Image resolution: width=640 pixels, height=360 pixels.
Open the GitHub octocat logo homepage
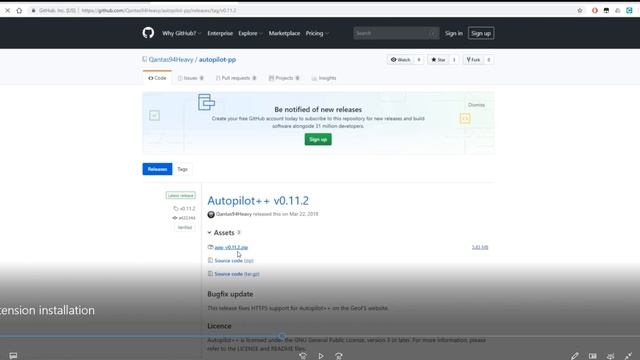click(148, 33)
